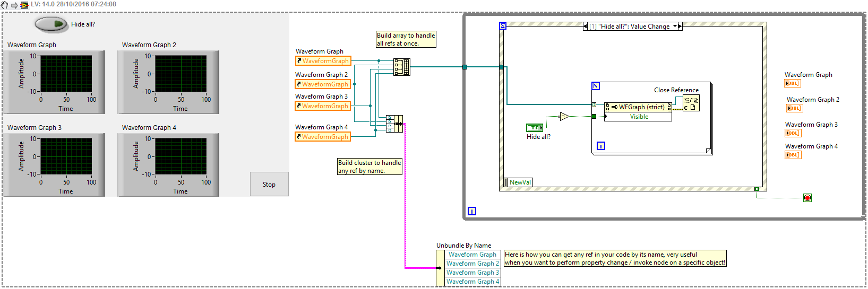Click the Hide all? boolean TF terminal
Screen dimensions: 868x289
pos(535,128)
